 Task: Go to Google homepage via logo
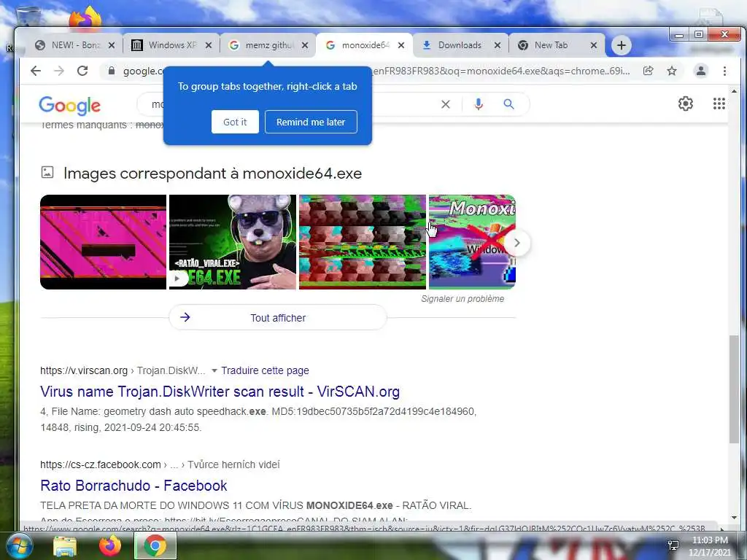(x=69, y=105)
